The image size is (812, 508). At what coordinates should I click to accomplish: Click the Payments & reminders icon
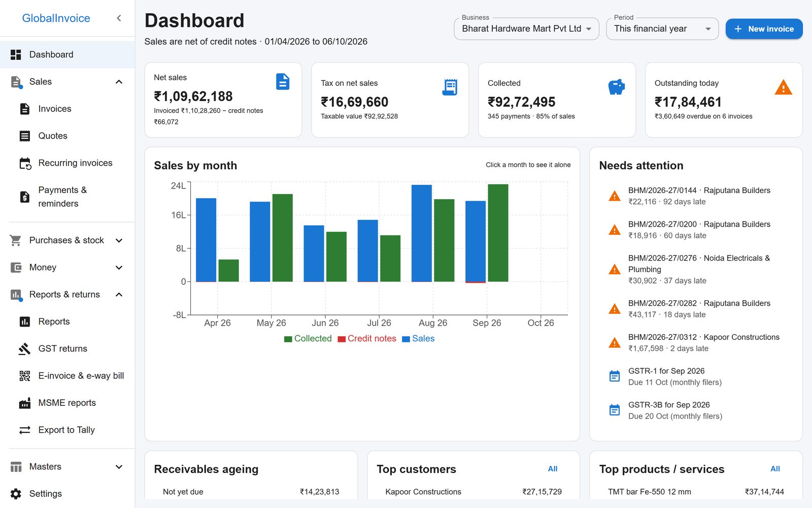tap(25, 197)
